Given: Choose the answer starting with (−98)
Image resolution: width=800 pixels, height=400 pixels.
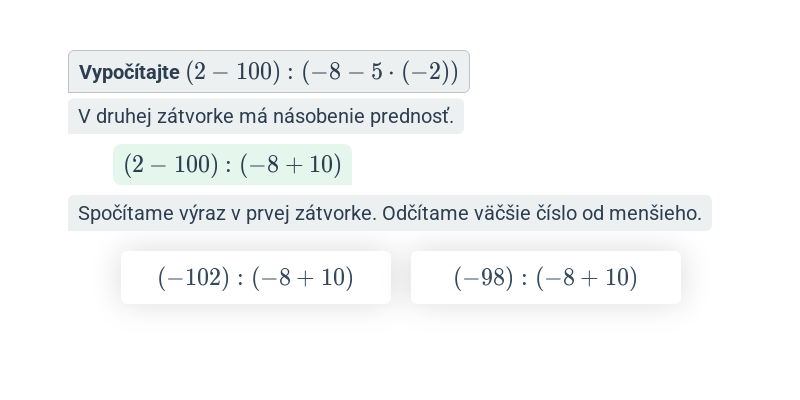Looking at the screenshot, I should tap(545, 278).
